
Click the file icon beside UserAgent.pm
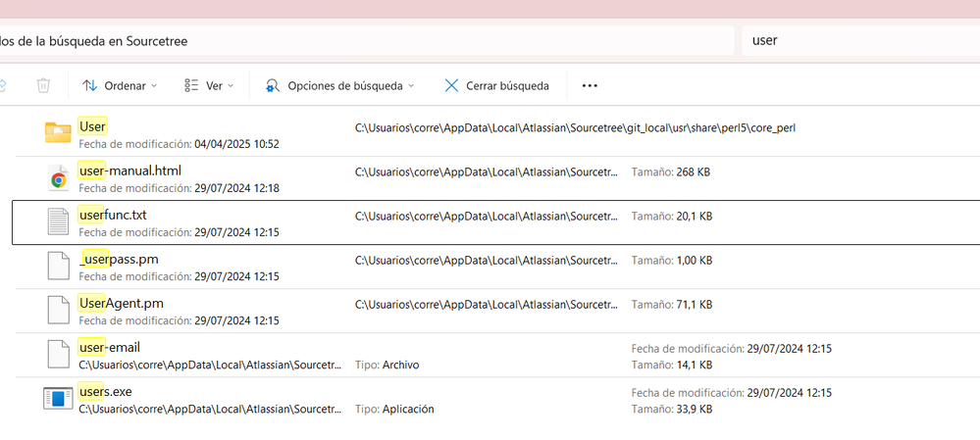pos(60,310)
